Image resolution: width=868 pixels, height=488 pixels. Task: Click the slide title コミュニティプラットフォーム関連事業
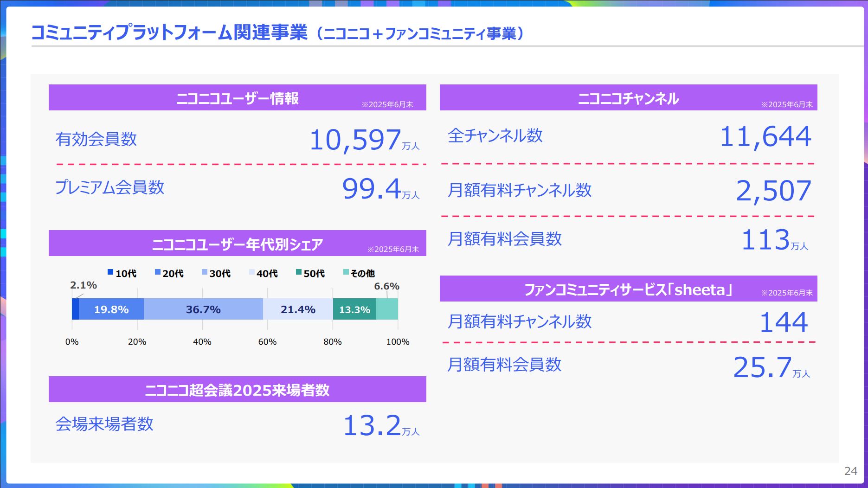pos(169,32)
